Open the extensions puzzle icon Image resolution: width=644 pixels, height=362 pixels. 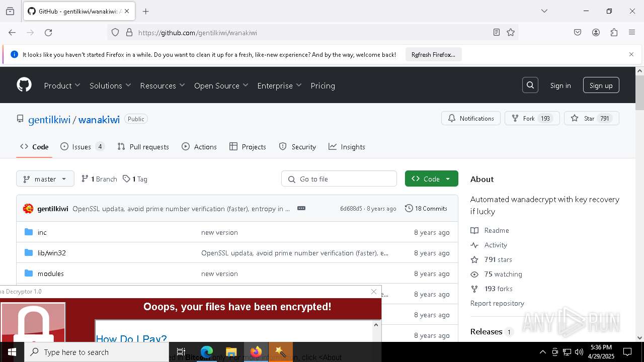[x=614, y=32]
